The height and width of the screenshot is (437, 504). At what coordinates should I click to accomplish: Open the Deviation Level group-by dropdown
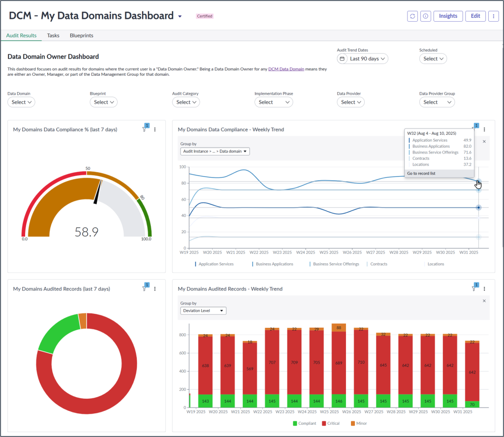[203, 311]
